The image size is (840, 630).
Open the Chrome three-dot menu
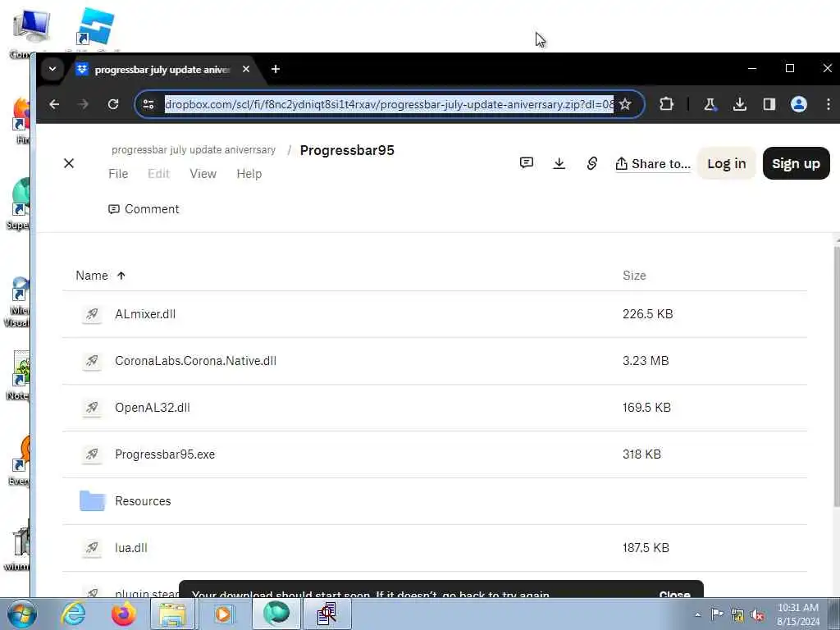(x=829, y=104)
